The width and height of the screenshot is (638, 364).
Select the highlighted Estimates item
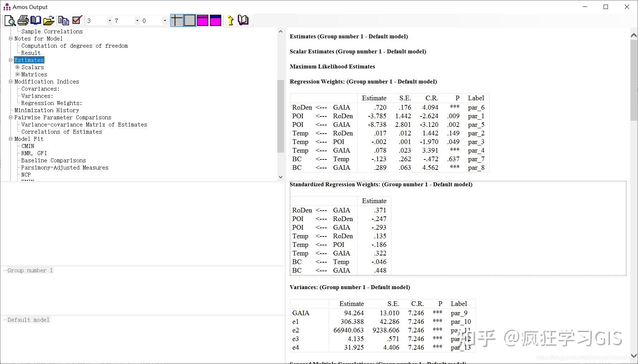pos(29,60)
